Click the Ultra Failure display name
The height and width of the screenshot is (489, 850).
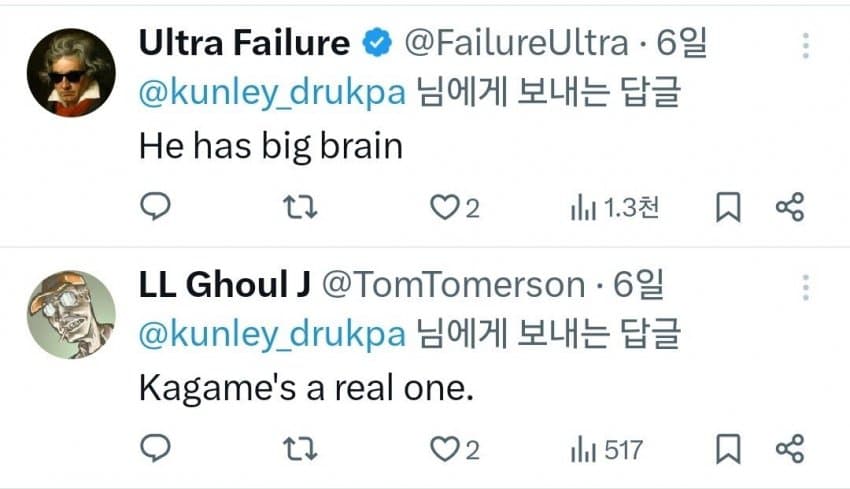243,43
